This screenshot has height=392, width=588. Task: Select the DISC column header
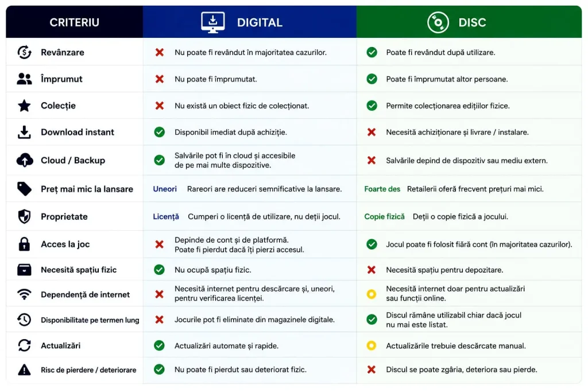469,22
